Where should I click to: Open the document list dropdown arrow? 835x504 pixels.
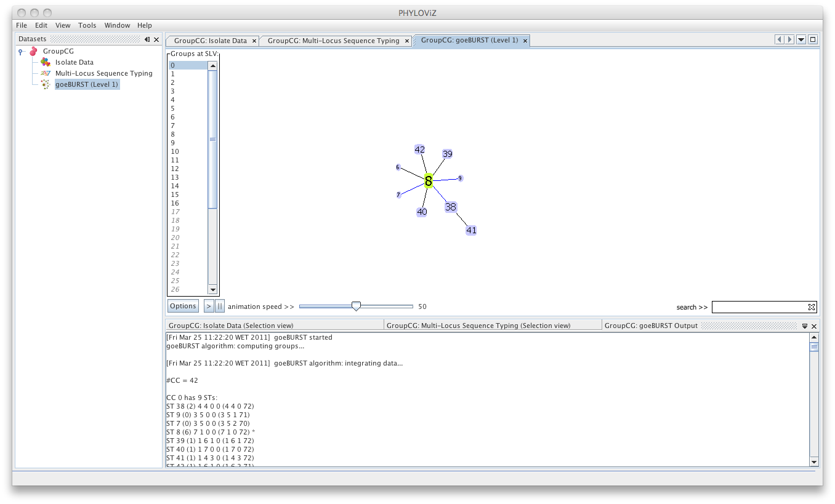[801, 39]
